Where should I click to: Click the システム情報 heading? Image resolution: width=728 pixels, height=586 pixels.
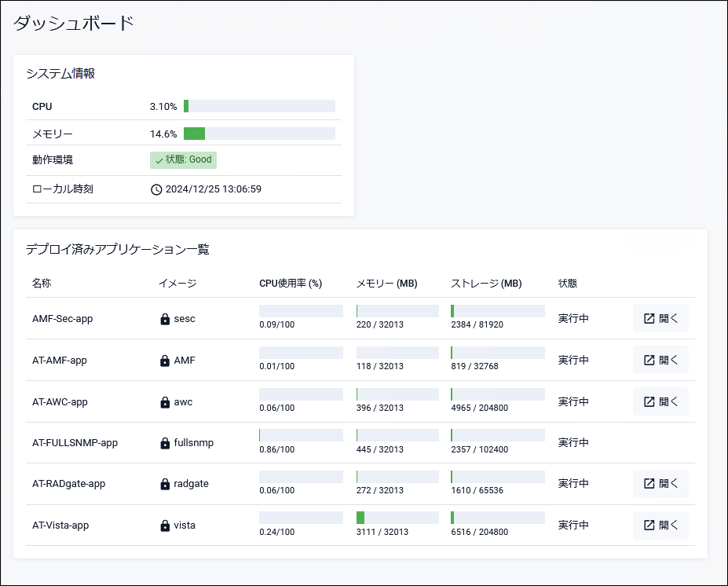pos(60,73)
